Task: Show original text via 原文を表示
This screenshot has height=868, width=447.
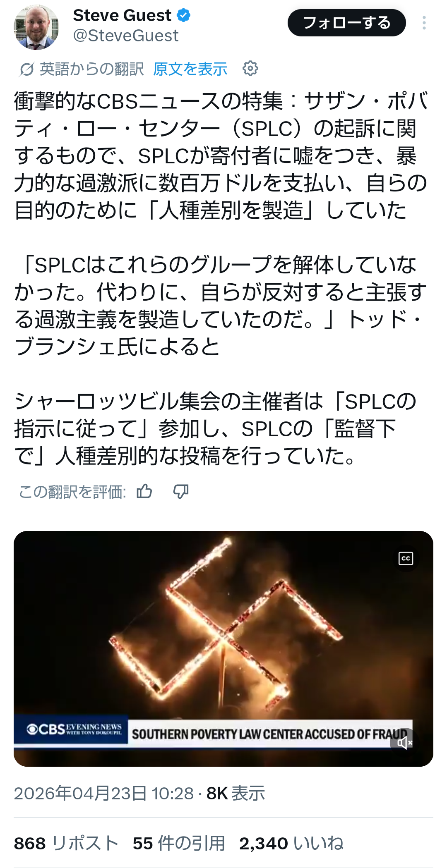Action: click(x=190, y=69)
